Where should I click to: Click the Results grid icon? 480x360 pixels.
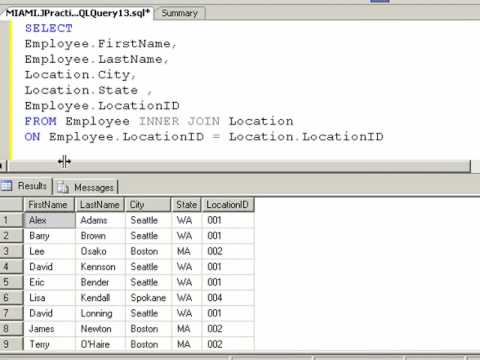pos(7,186)
